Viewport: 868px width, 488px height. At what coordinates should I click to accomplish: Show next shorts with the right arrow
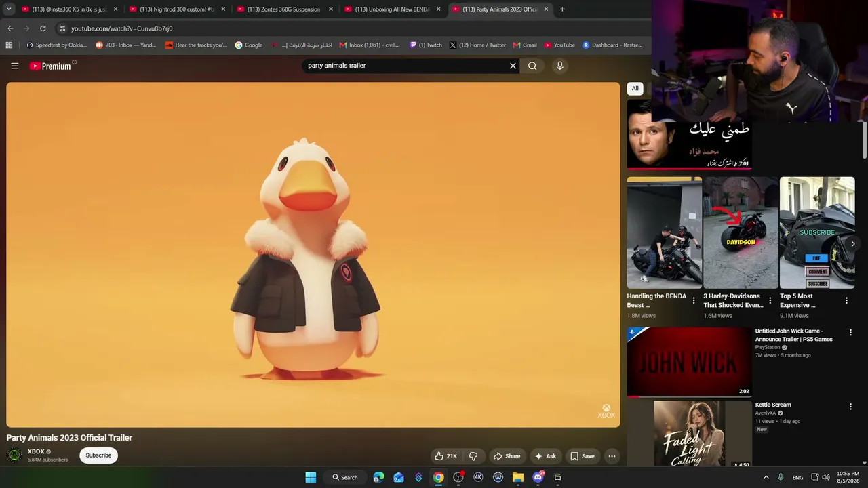click(x=852, y=244)
